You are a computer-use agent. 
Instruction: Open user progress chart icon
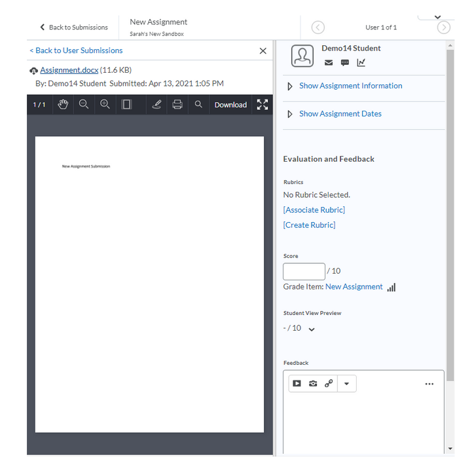(361, 63)
